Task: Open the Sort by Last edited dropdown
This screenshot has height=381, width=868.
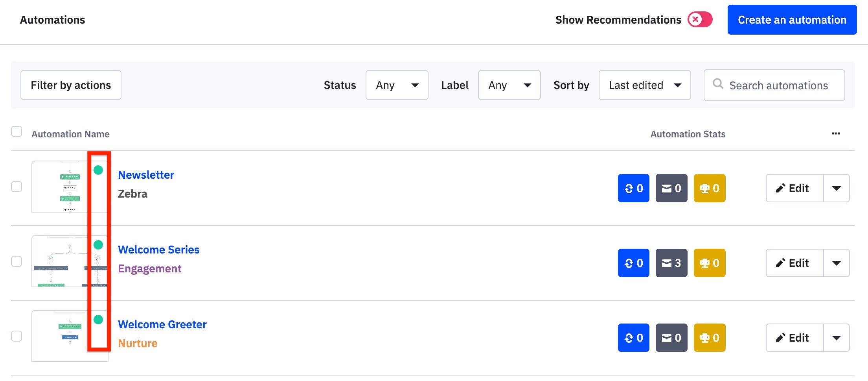Action: [644, 85]
